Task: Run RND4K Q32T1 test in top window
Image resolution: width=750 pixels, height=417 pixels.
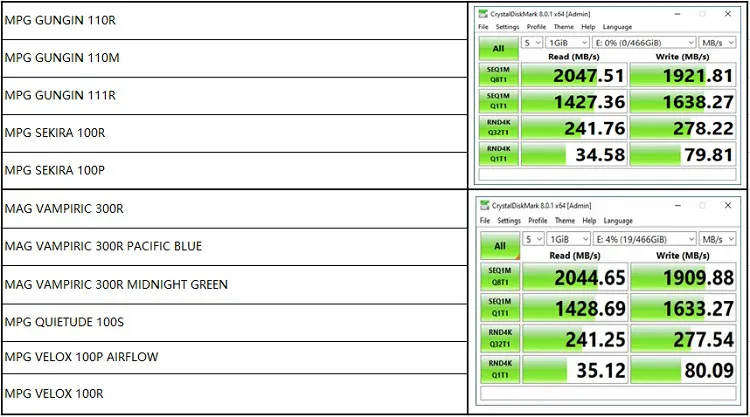Action: pyautogui.click(x=498, y=127)
